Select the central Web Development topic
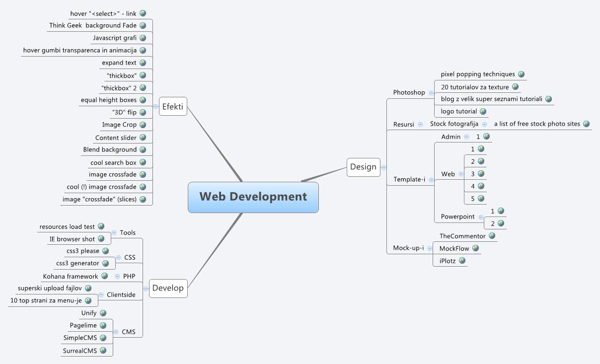This screenshot has width=600, height=364. (x=253, y=197)
